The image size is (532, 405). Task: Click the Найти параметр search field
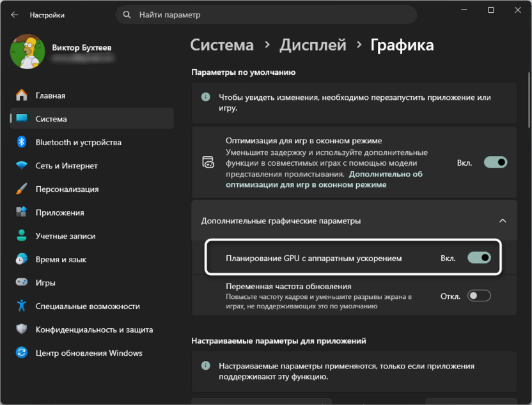point(267,15)
